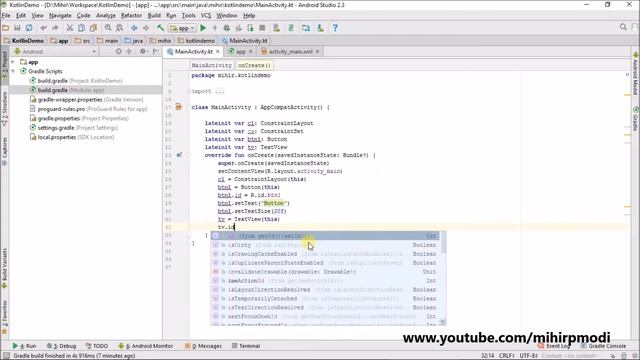Close the activity_main.xml tab
This screenshot has width=640, height=360.
pyautogui.click(x=317, y=51)
